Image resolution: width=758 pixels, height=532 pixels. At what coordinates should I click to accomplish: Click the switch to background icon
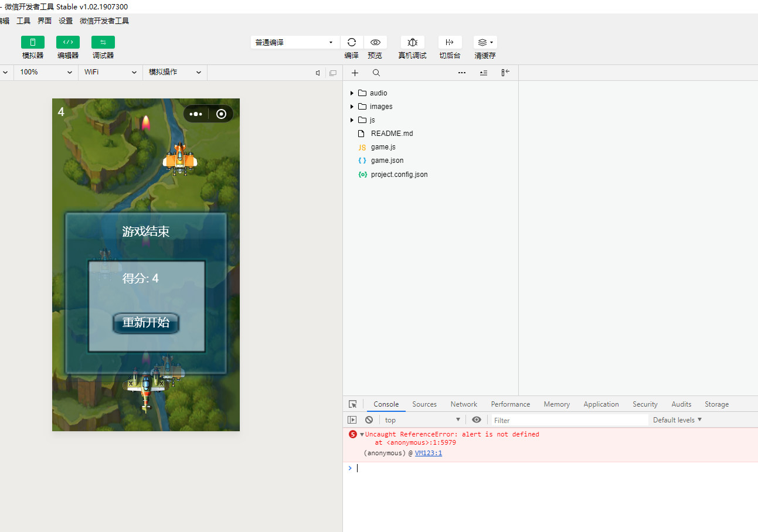(x=450, y=42)
